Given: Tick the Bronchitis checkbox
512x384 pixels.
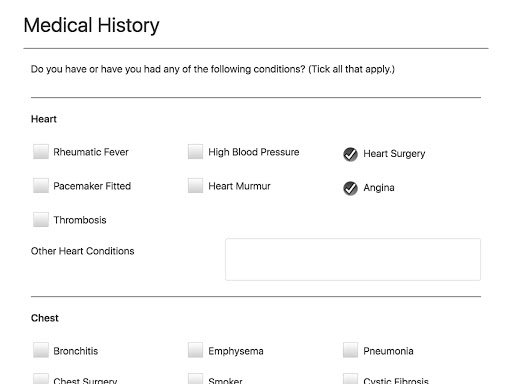Looking at the screenshot, I should (x=41, y=350).
